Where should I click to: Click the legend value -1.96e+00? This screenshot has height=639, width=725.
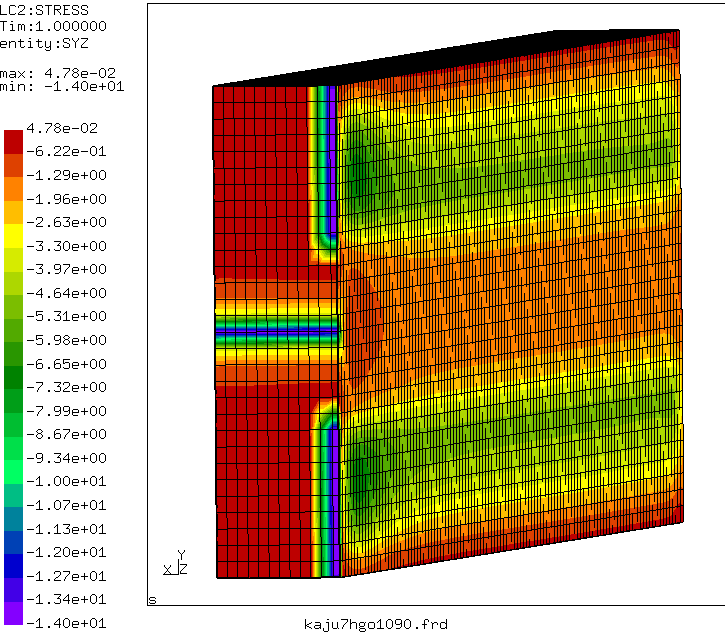click(66, 199)
